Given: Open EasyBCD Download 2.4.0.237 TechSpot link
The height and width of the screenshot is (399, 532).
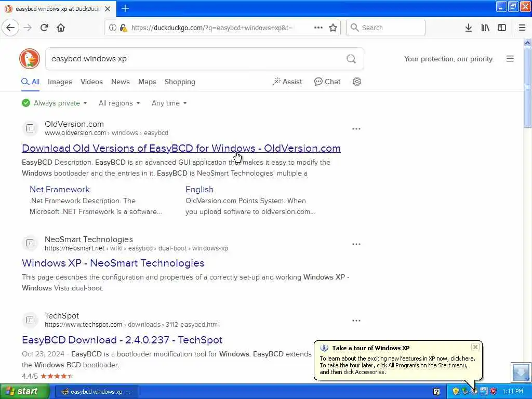Looking at the screenshot, I should click(x=122, y=340).
